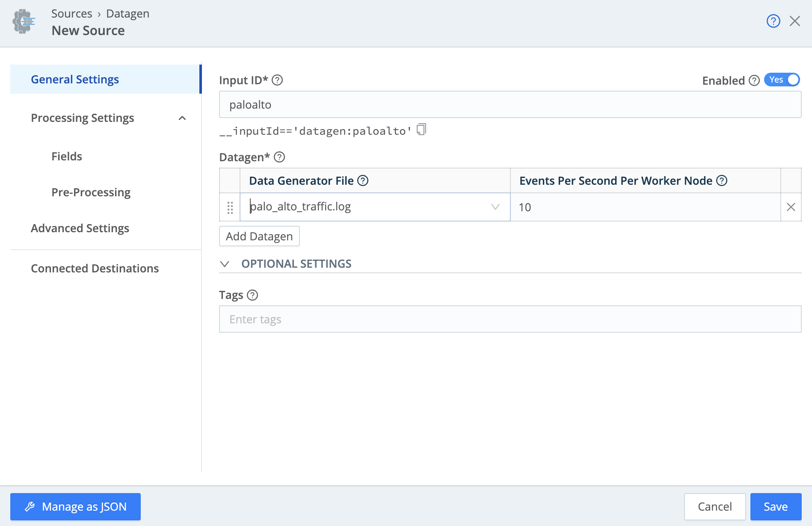Image resolution: width=812 pixels, height=526 pixels.
Task: Click into the Enter tags field
Action: pyautogui.click(x=510, y=319)
